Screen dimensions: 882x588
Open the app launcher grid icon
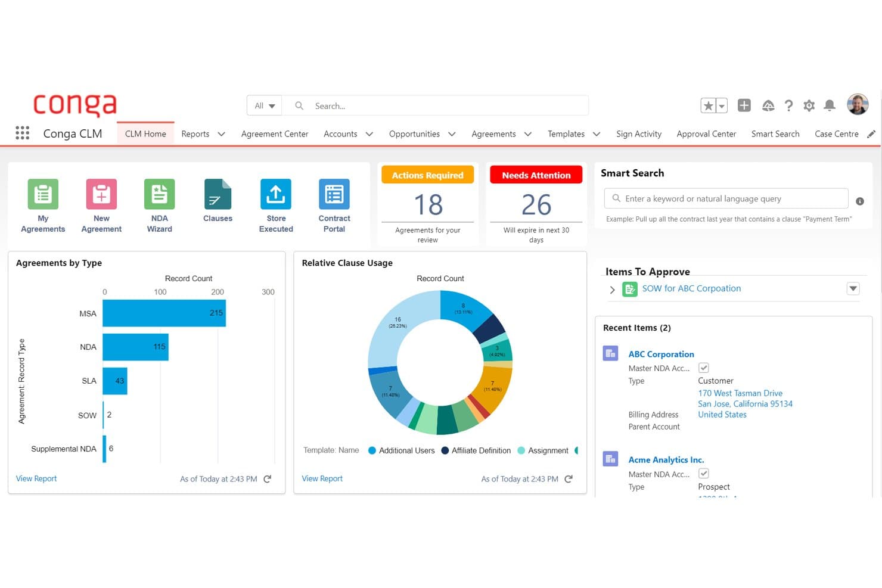pyautogui.click(x=22, y=133)
